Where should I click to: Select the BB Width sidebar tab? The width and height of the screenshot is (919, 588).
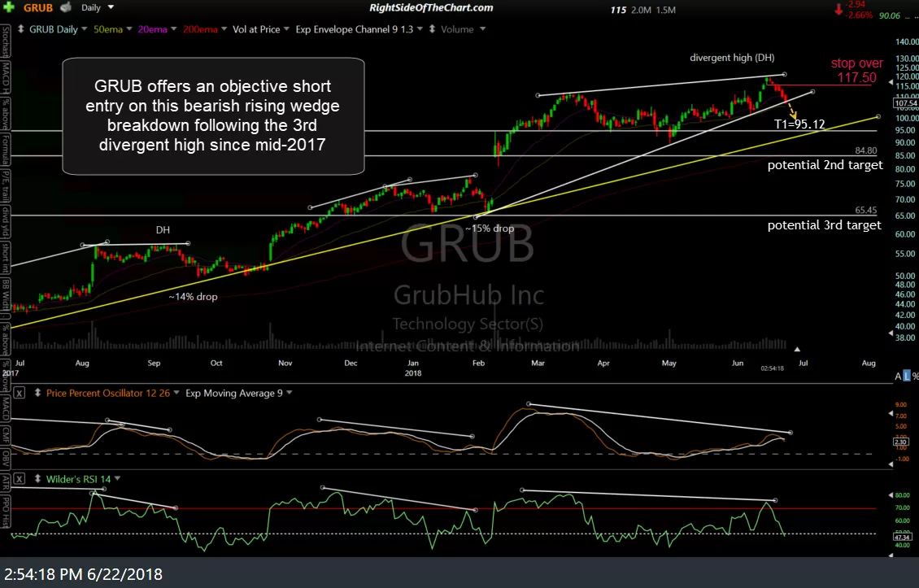point(5,295)
